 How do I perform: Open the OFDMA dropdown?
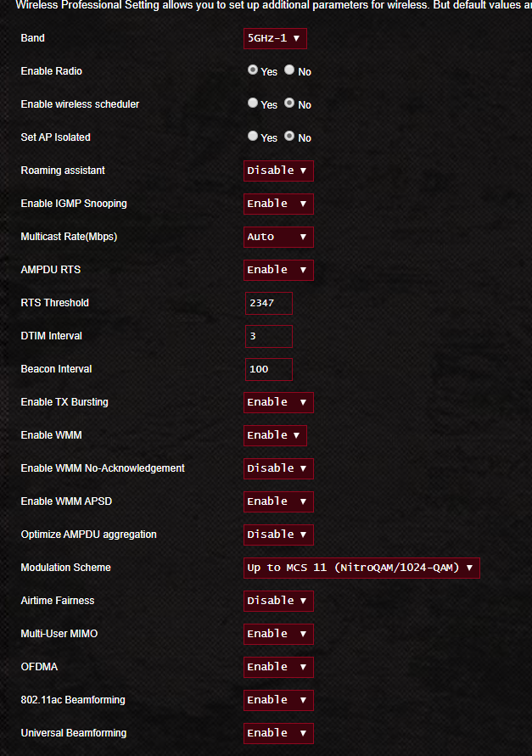278,667
